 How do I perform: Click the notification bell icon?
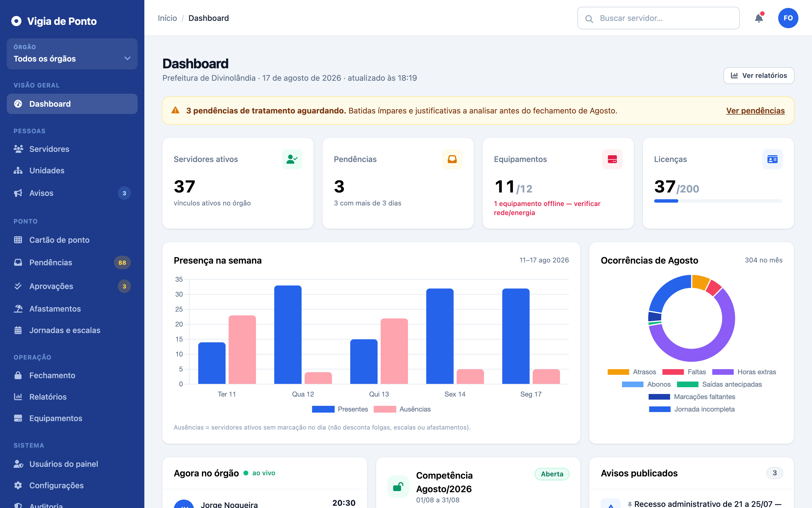(x=759, y=18)
